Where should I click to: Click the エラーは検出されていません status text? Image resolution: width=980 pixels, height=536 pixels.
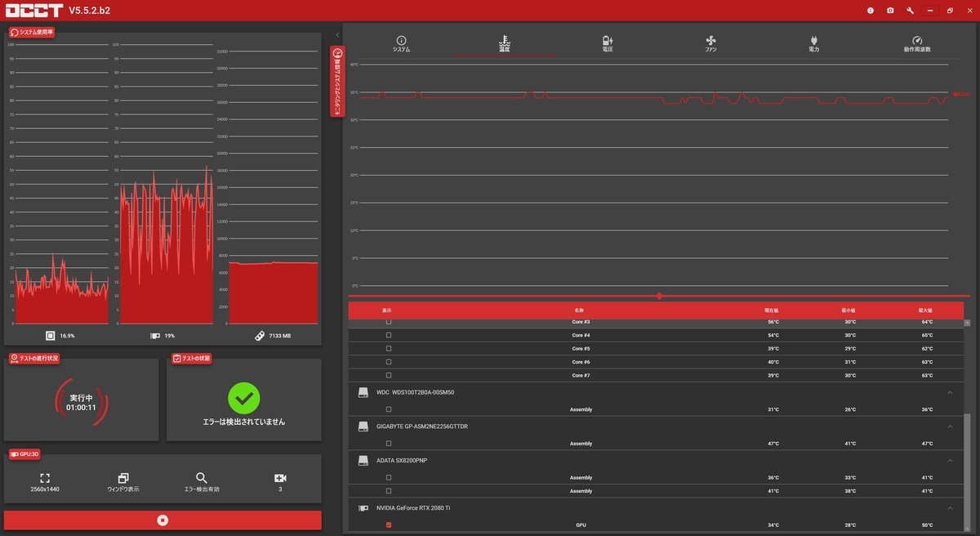point(244,422)
